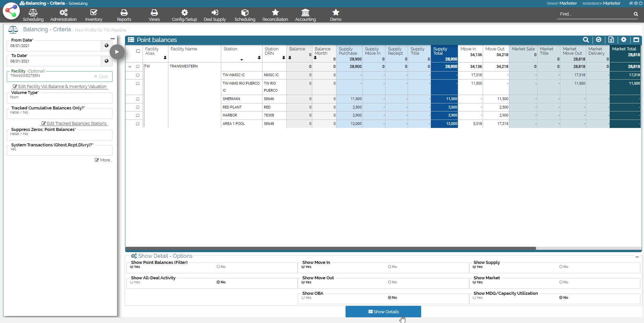
Task: Click the Excel export icon in grid header
Action: click(x=611, y=40)
